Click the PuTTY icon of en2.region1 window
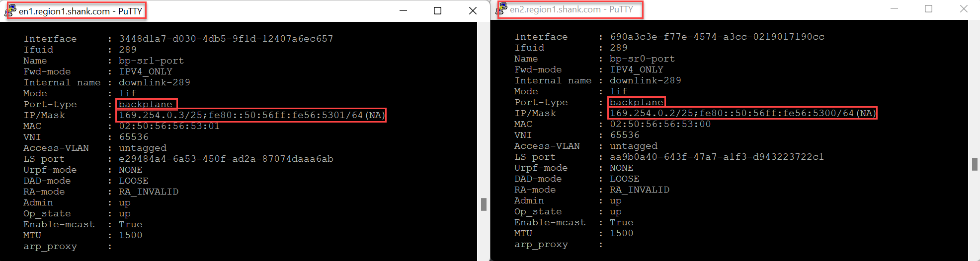Screen dimensions: 980x261 (x=502, y=9)
